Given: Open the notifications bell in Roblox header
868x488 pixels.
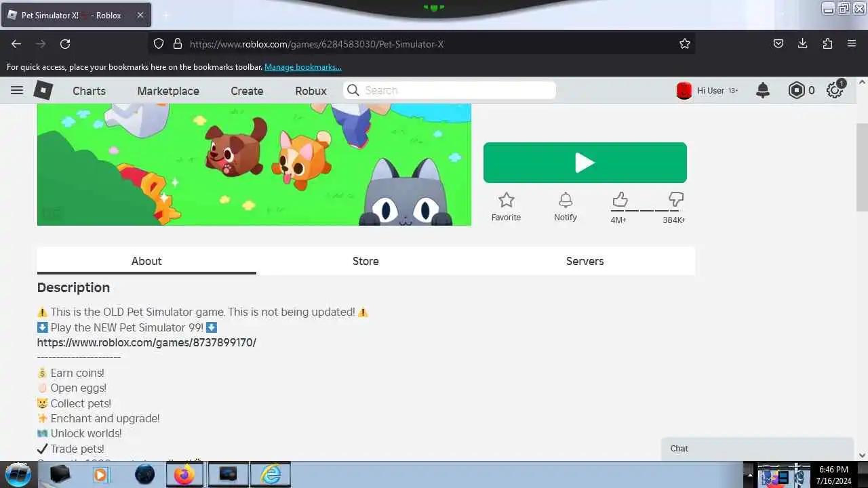Looking at the screenshot, I should coord(763,90).
